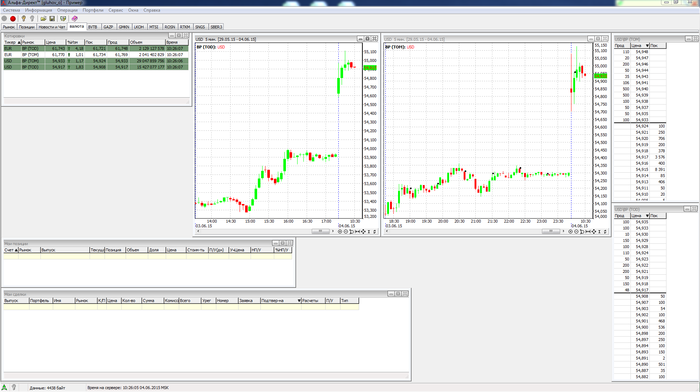
Task: Click the 54,948 price in top order book
Action: coord(642,52)
